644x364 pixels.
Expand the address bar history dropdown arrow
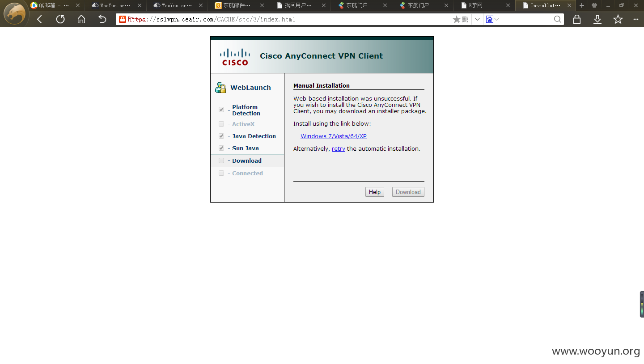tap(477, 19)
